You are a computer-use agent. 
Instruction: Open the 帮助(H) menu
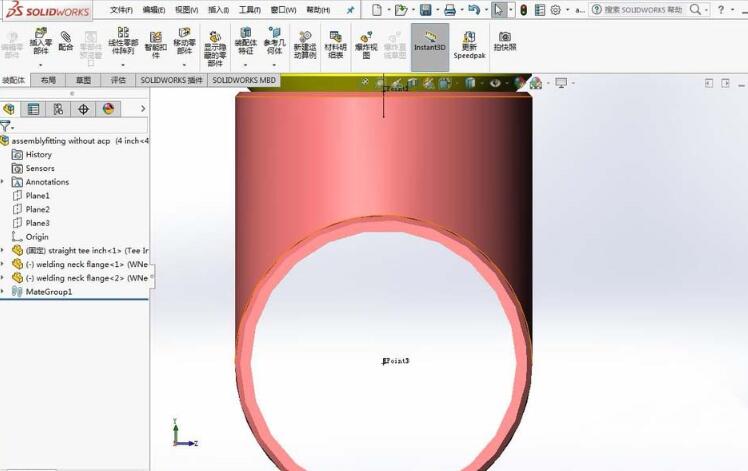(x=318, y=10)
